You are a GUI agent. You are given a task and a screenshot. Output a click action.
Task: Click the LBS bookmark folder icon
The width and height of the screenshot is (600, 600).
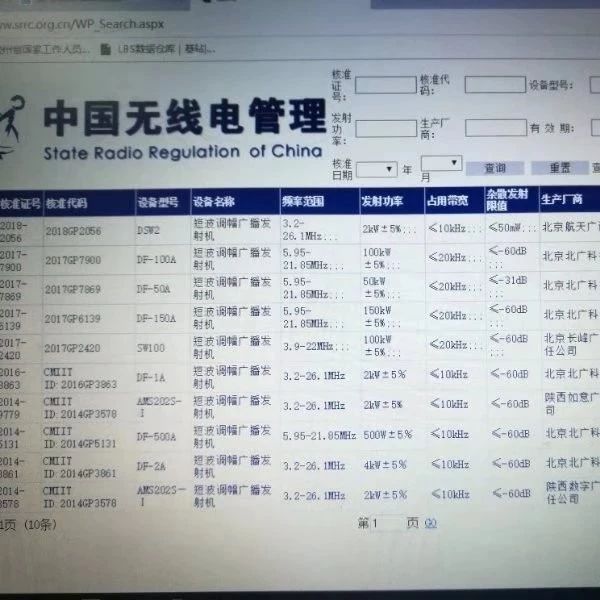point(106,49)
